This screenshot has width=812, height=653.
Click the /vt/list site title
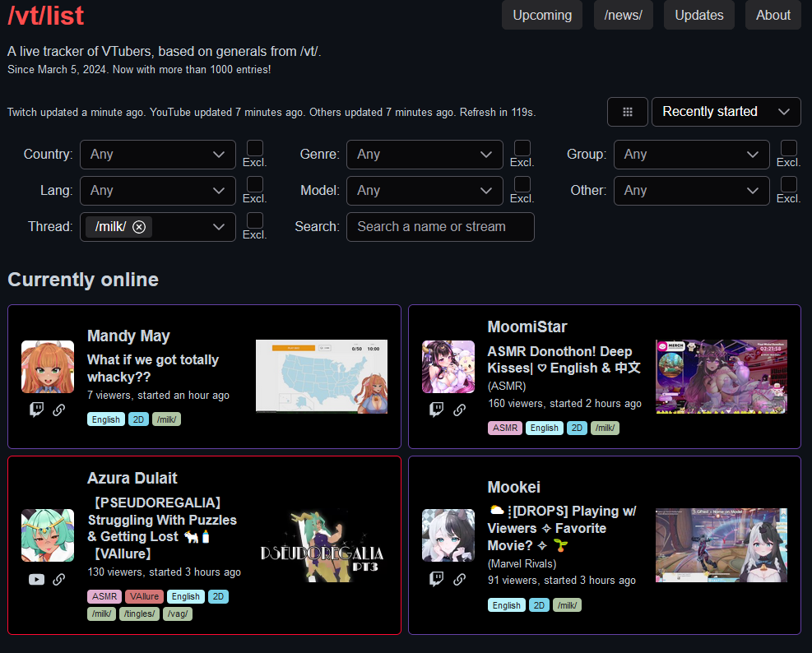coord(46,16)
